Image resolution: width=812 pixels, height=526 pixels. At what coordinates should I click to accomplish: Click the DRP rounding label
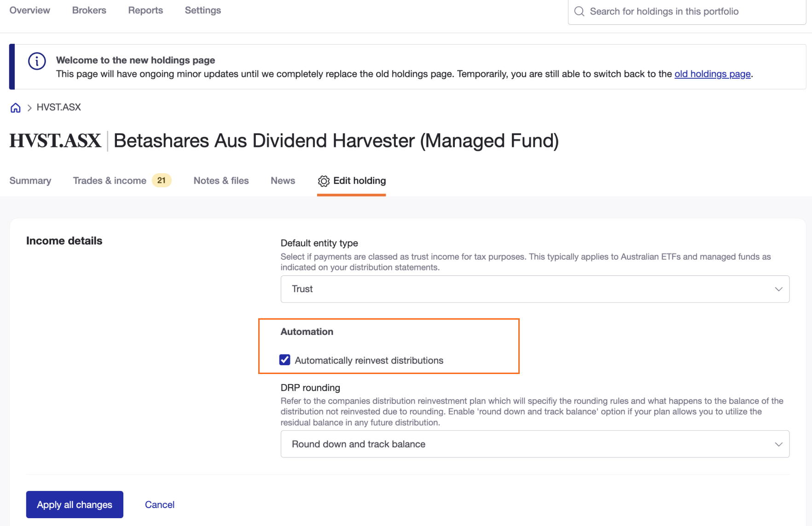tap(310, 387)
